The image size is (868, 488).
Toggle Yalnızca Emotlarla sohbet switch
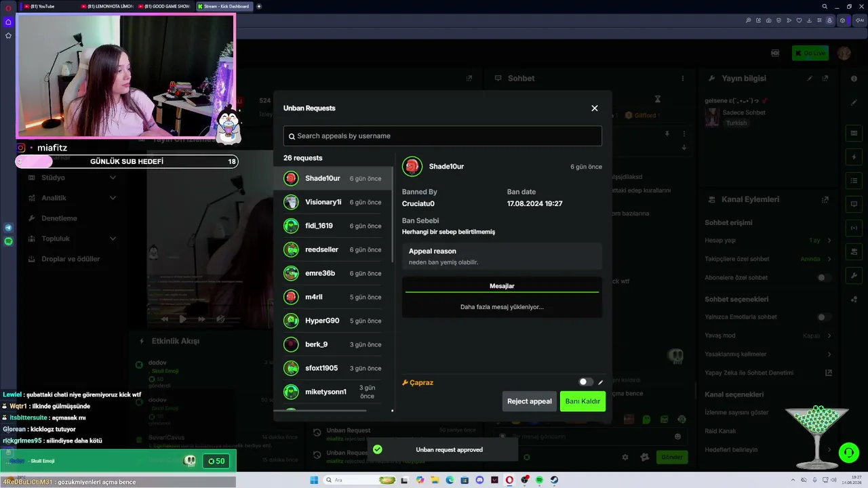(824, 317)
